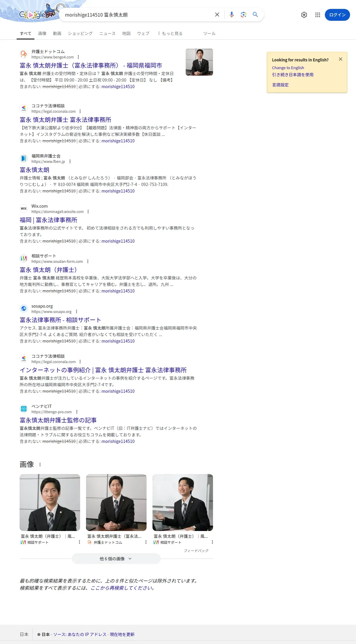Open options beside 画像 section heading
Image resolution: width=356 pixels, height=644 pixels.
click(x=40, y=465)
